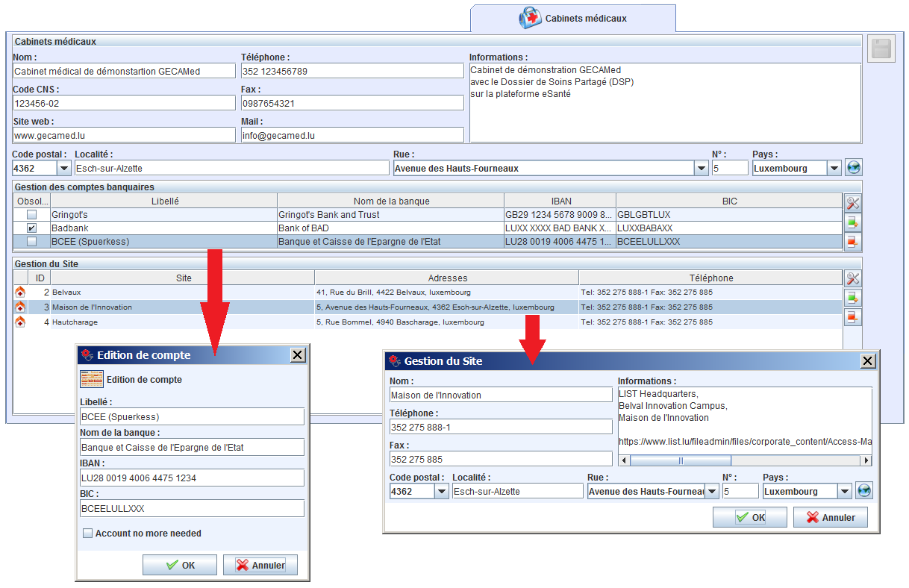
Task: Click green add row icon for bank accounts
Action: coord(853,222)
